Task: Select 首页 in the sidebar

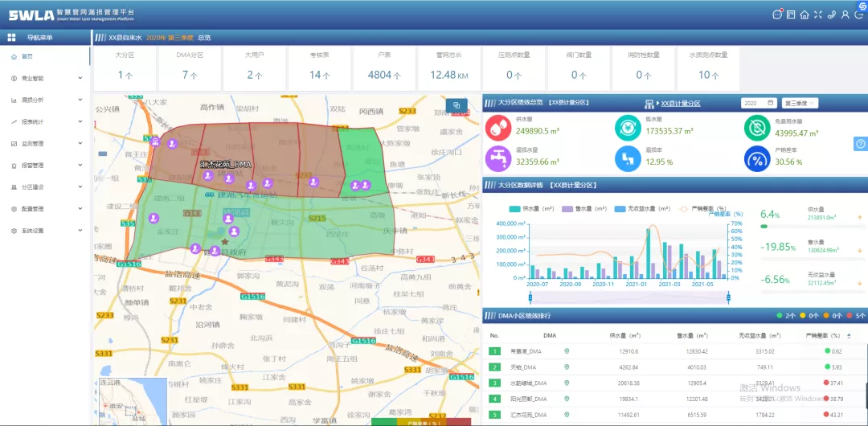Action: point(44,56)
